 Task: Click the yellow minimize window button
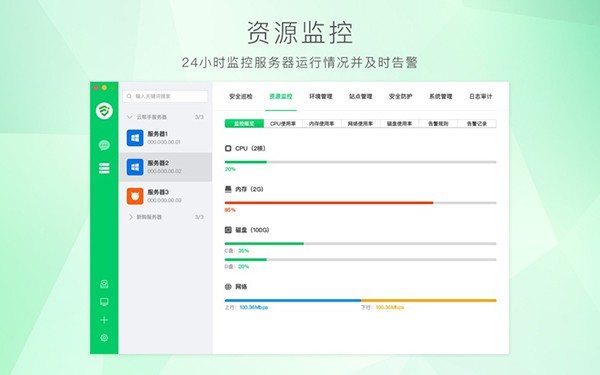point(104,88)
